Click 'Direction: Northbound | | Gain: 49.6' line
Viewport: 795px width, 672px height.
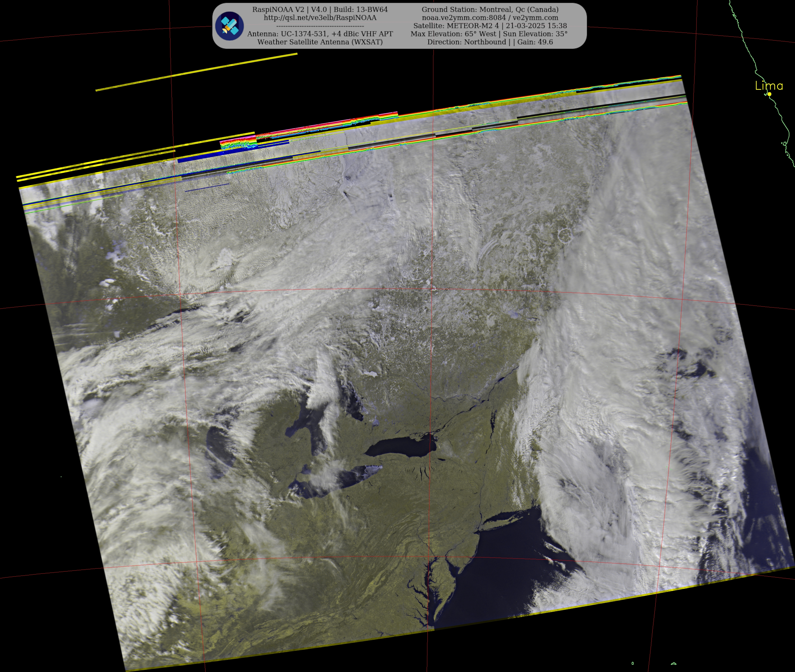coord(490,42)
